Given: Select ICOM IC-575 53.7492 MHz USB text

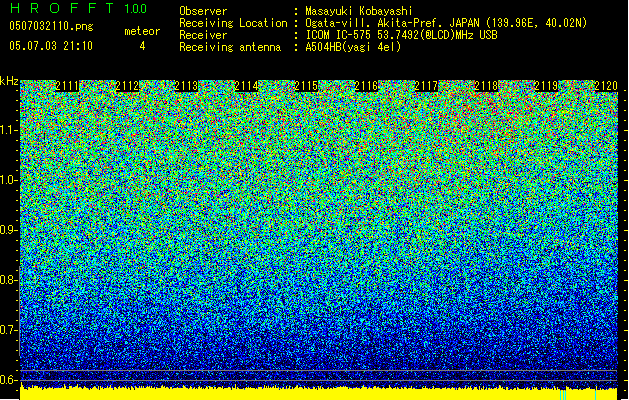Looking at the screenshot, I should (x=402, y=35).
